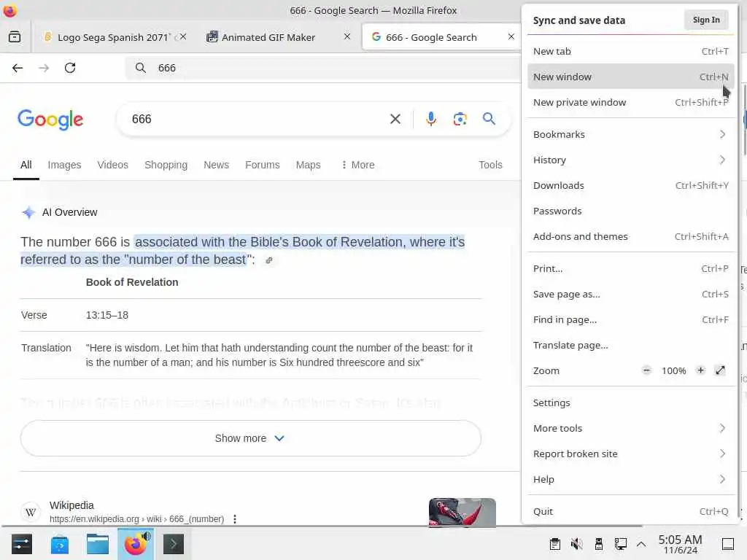The height and width of the screenshot is (560, 747).
Task: Open the Discover store taskbar icon
Action: coord(60,544)
